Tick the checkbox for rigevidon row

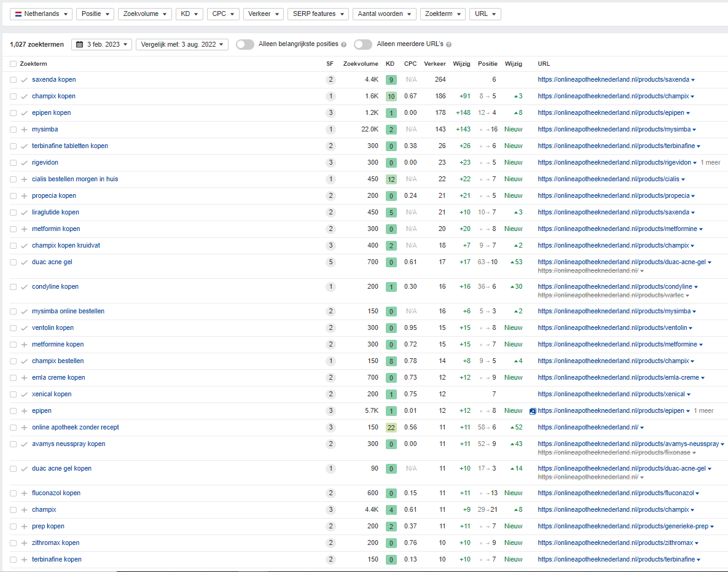[x=13, y=162]
